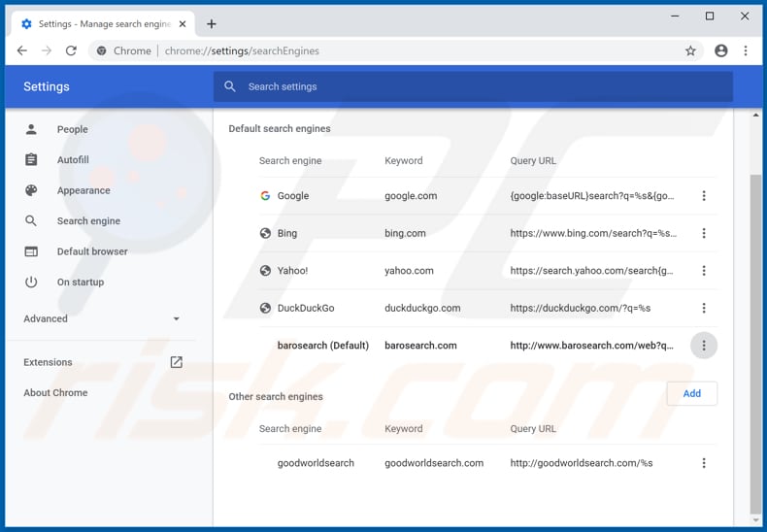Click the barosearch.com keyword cell
Image resolution: width=767 pixels, height=532 pixels.
pos(420,346)
